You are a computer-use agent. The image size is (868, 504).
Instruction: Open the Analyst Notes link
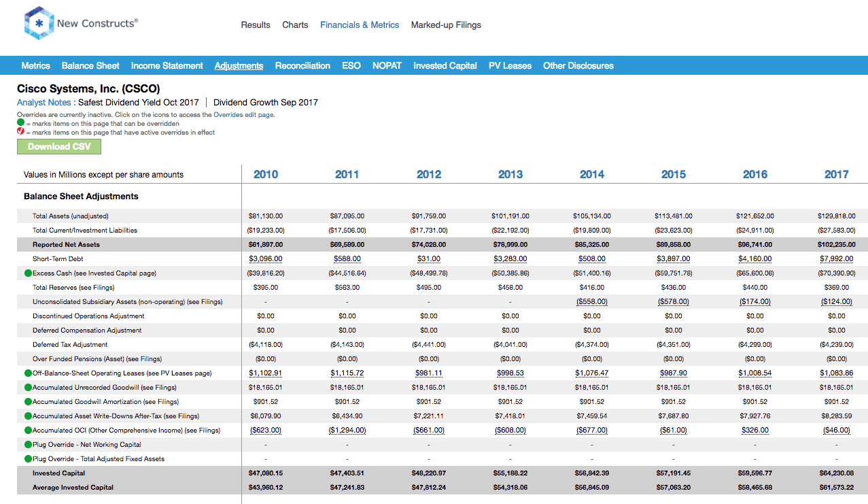pos(44,103)
